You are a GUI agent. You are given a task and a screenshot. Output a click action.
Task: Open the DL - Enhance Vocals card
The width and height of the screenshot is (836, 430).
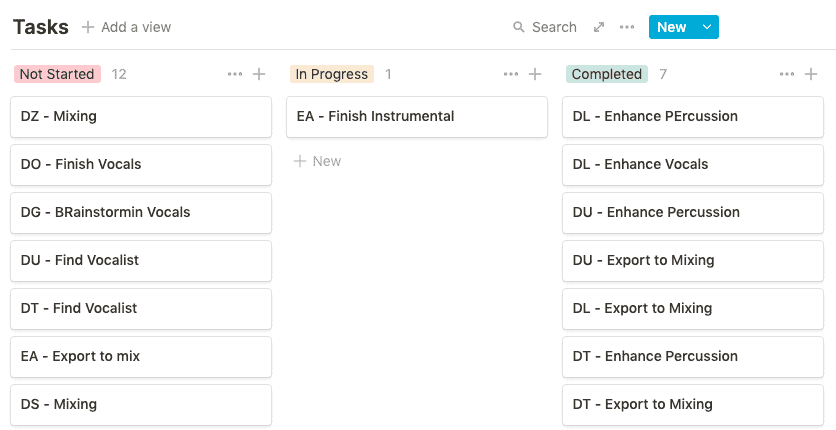692,165
